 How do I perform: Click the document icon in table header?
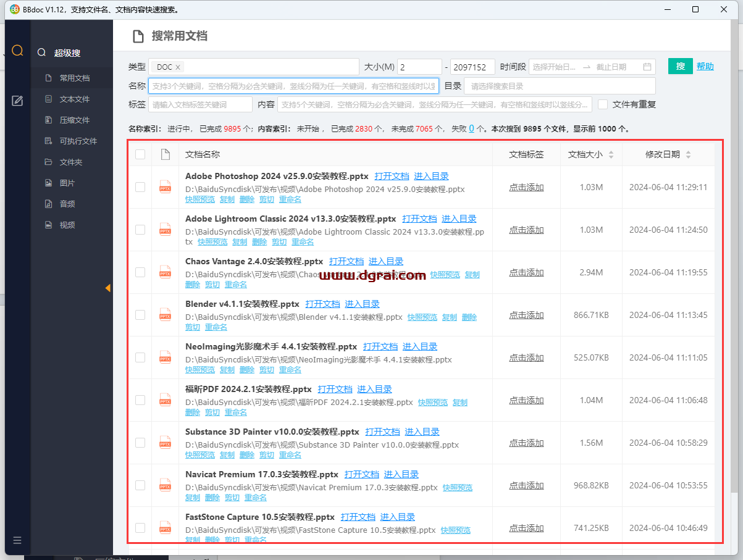coord(165,154)
